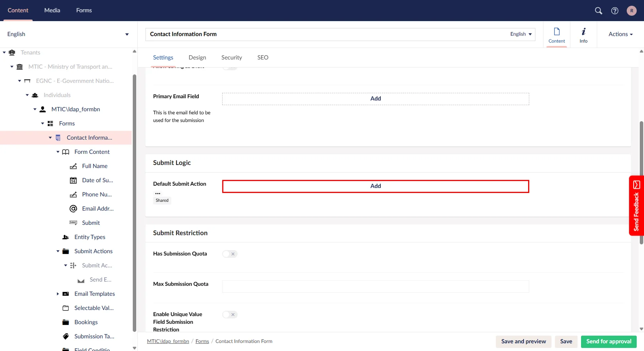Viewport: 644px width, 351px height.
Task: Collapse the Form Content tree node
Action: tap(58, 152)
